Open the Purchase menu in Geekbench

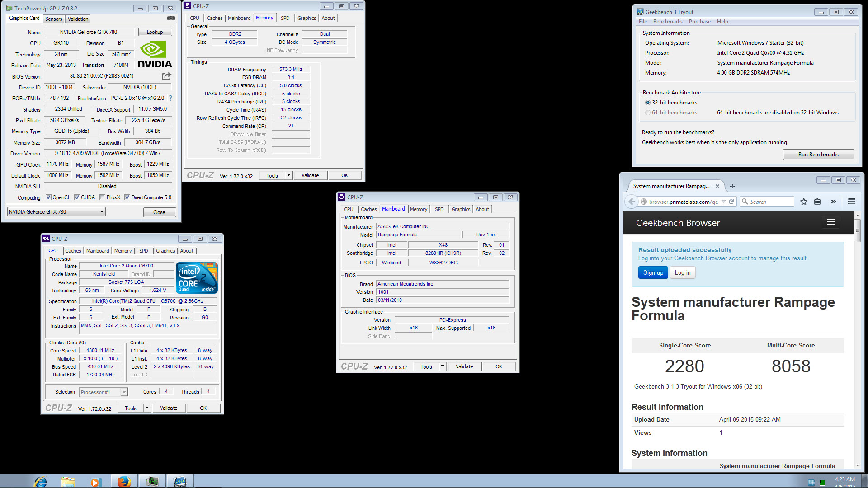(699, 22)
